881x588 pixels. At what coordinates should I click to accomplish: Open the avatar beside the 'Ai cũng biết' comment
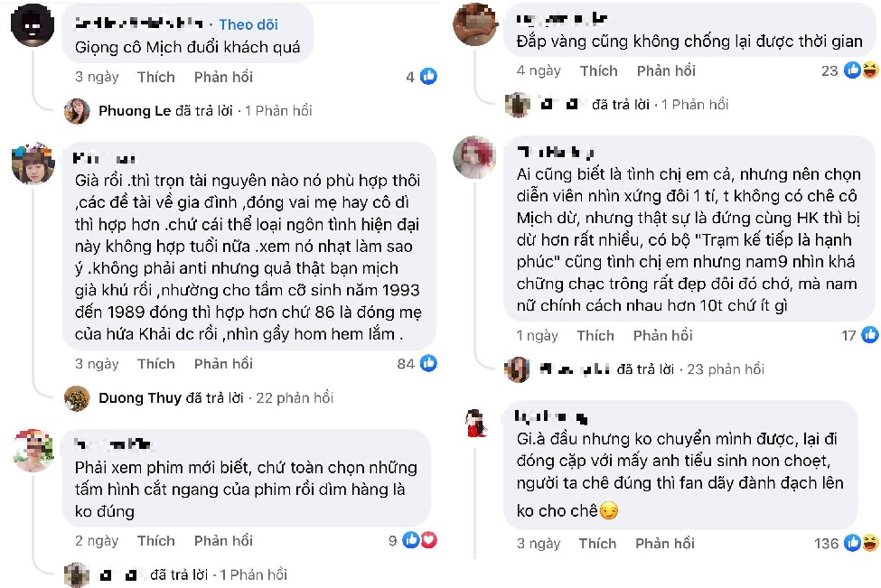point(474,158)
